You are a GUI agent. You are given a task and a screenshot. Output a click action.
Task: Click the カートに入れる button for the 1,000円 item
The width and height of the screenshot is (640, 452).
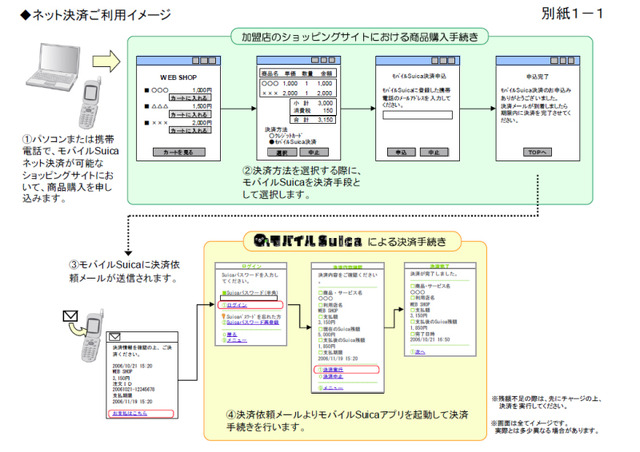coord(190,98)
